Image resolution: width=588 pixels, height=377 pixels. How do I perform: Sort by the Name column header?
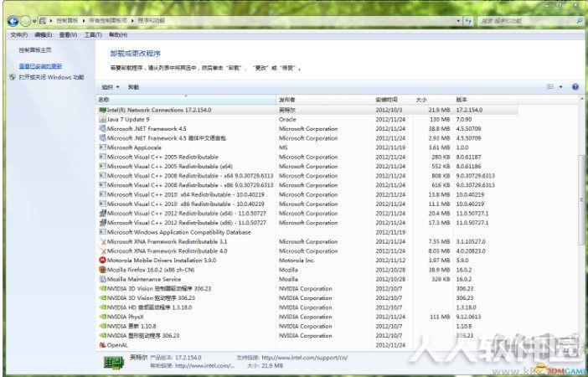point(186,100)
